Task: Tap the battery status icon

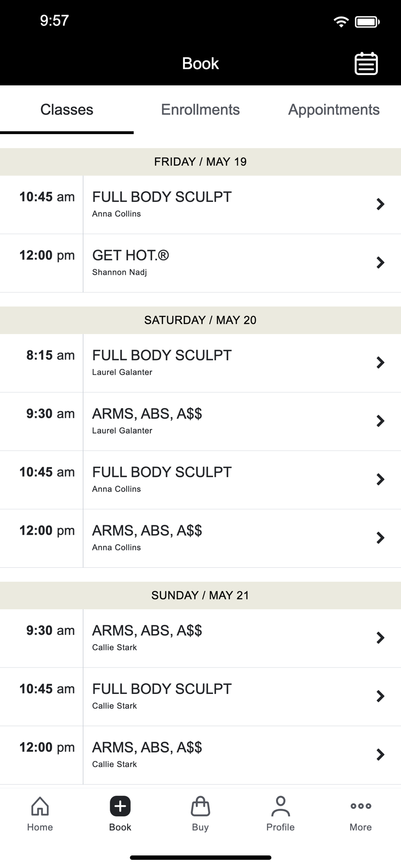Action: coord(367,21)
